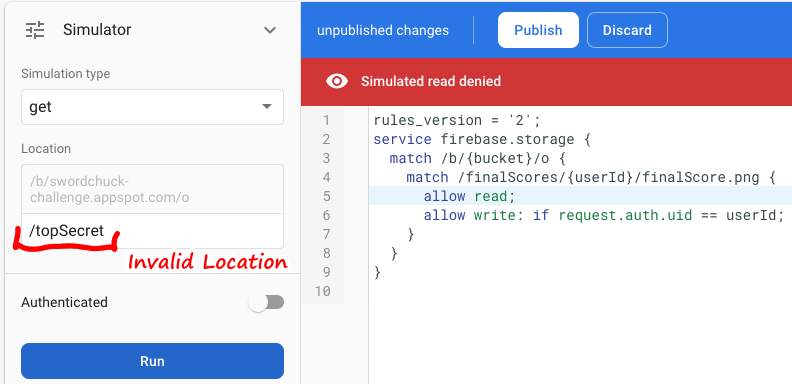Toggle the Authenticated switch on

267,302
